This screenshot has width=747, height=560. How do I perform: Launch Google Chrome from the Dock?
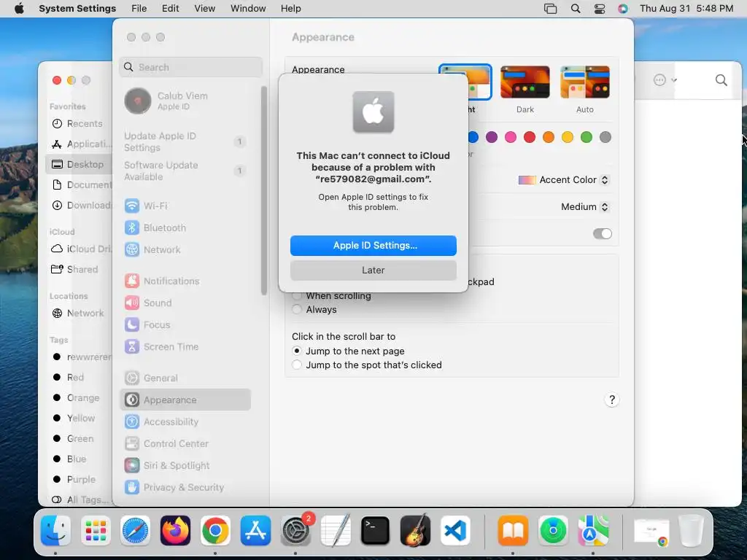[215, 531]
